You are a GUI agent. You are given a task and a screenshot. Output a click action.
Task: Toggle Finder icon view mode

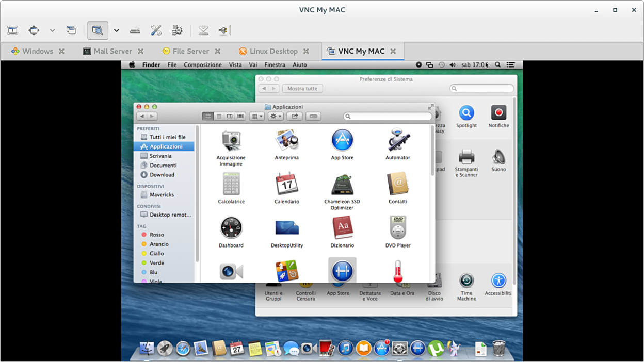pos(208,117)
